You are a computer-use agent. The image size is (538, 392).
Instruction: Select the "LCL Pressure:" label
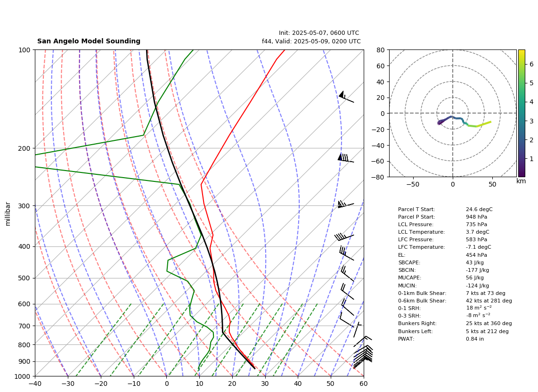416,224
